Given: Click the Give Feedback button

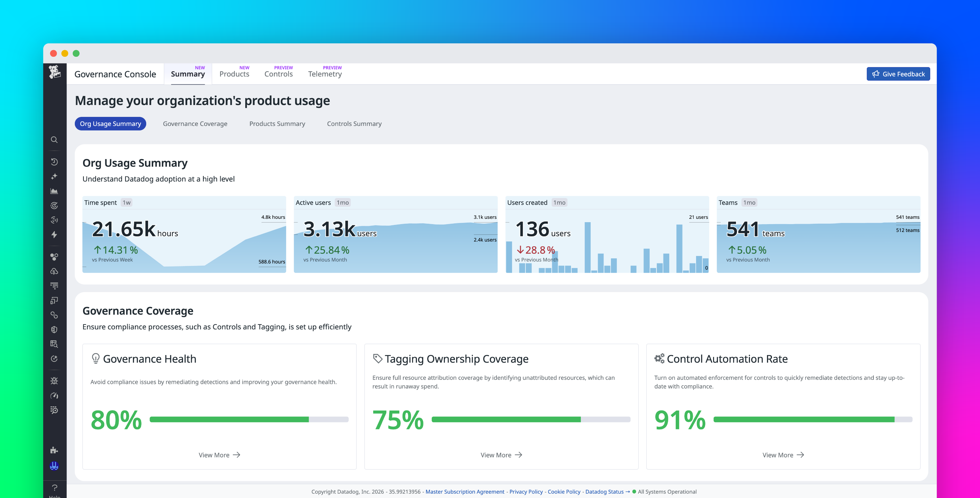Looking at the screenshot, I should coord(898,74).
